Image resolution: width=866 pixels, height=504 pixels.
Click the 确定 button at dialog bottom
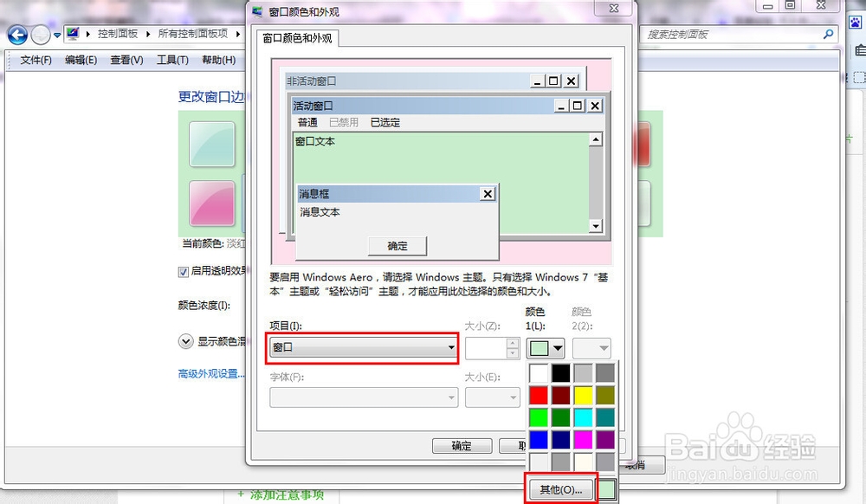click(x=462, y=445)
